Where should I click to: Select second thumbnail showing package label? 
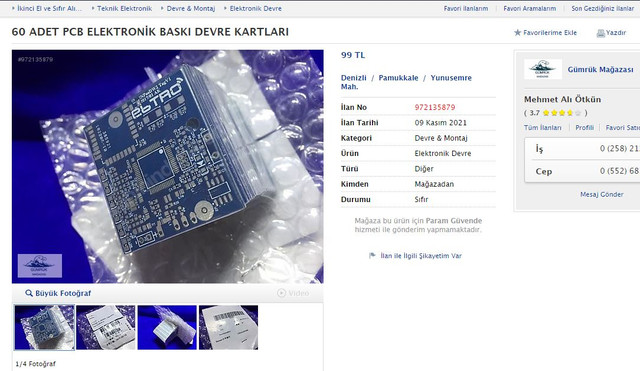pyautogui.click(x=106, y=327)
